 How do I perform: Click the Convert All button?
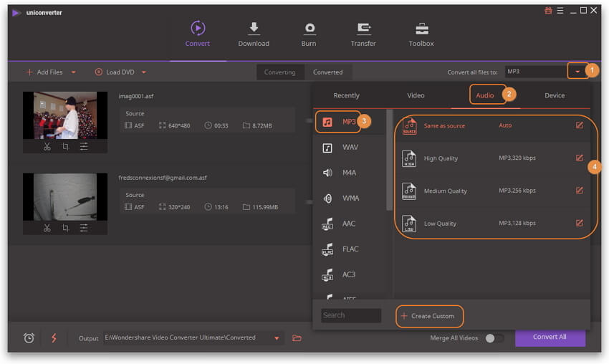click(x=550, y=337)
